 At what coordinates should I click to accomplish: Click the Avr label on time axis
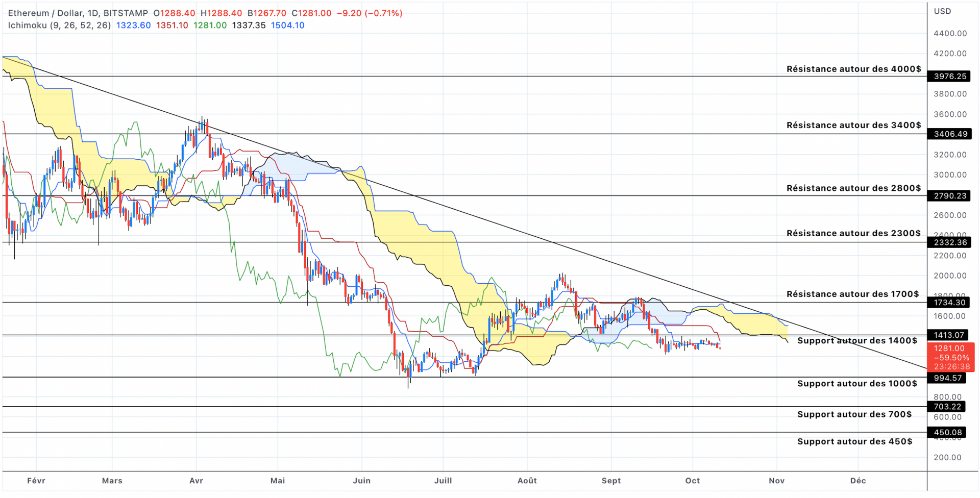196,481
